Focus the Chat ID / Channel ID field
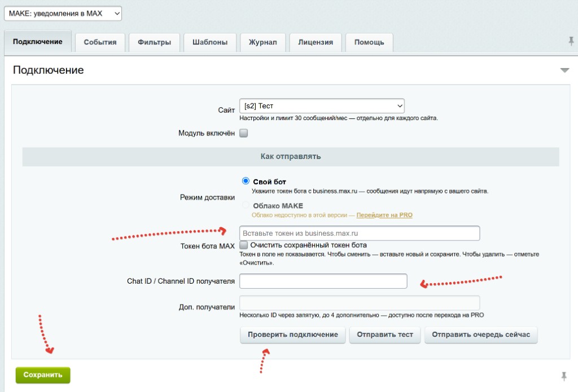578x392 pixels. point(323,281)
